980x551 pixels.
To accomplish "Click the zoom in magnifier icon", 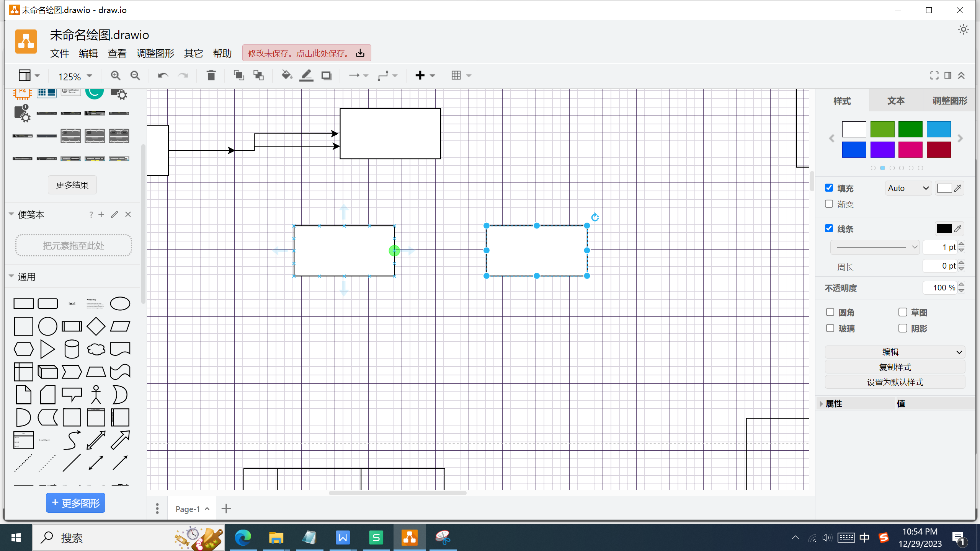I will click(115, 75).
